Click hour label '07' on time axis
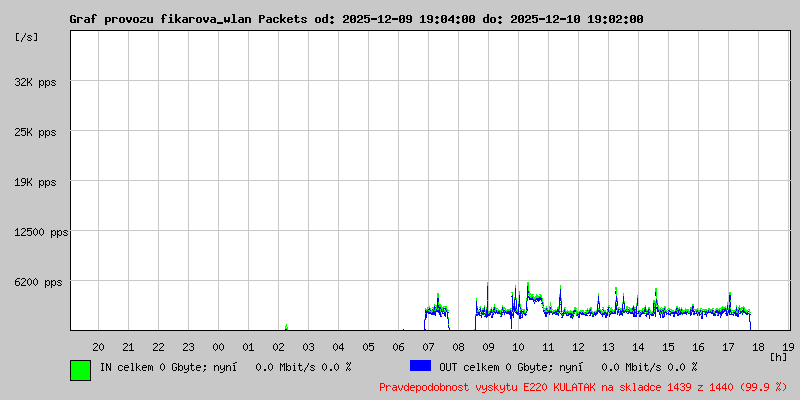800x400 pixels. [x=429, y=347]
